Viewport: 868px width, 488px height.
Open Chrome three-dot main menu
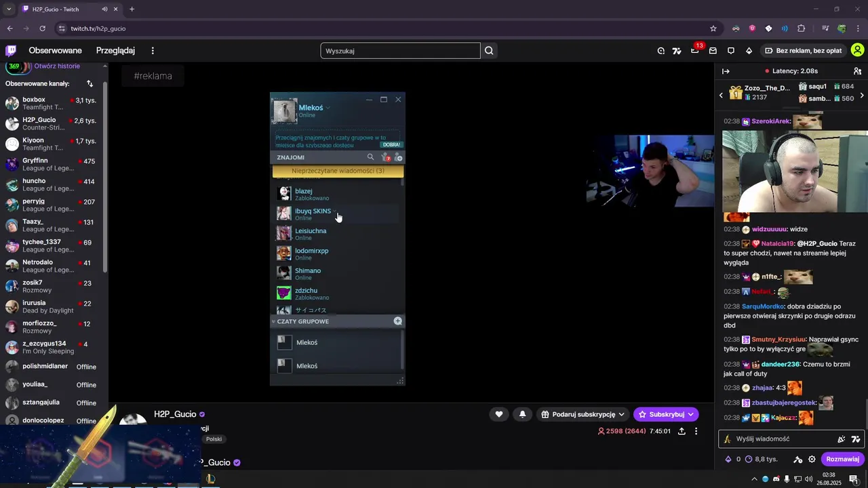[x=858, y=28]
